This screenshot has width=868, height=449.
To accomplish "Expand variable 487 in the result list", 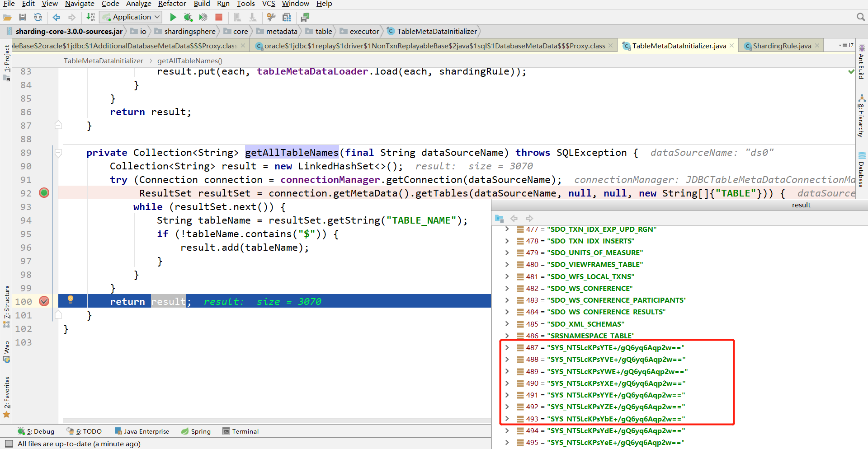I will [x=507, y=347].
